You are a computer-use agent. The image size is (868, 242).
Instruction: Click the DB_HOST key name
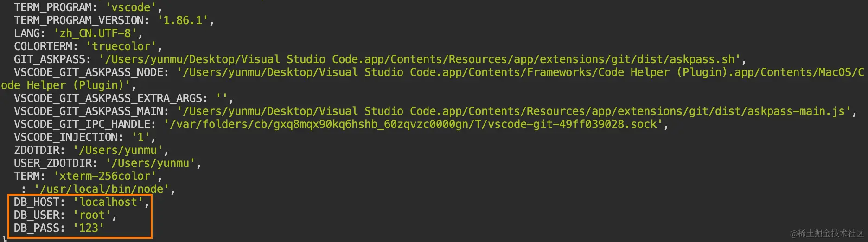tap(36, 202)
